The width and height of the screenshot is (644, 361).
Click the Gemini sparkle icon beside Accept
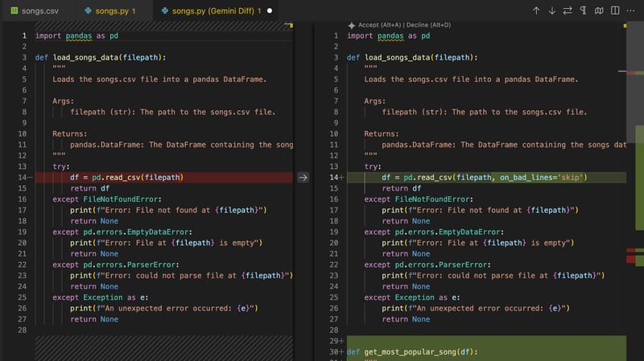point(352,26)
